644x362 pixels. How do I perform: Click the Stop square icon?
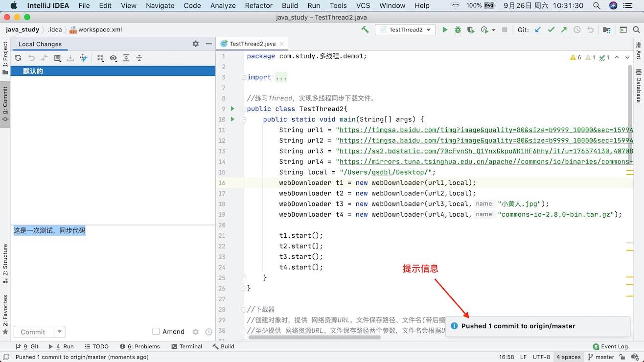pos(505,30)
